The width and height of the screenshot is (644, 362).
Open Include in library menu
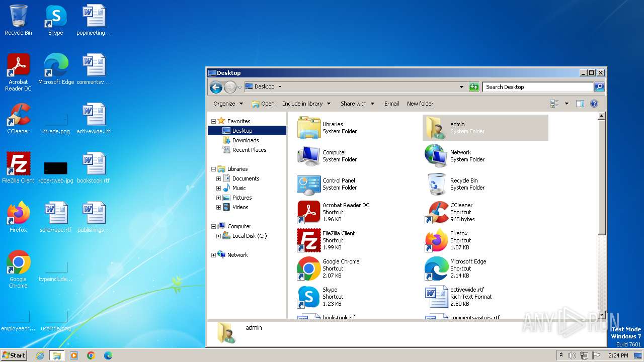click(306, 104)
